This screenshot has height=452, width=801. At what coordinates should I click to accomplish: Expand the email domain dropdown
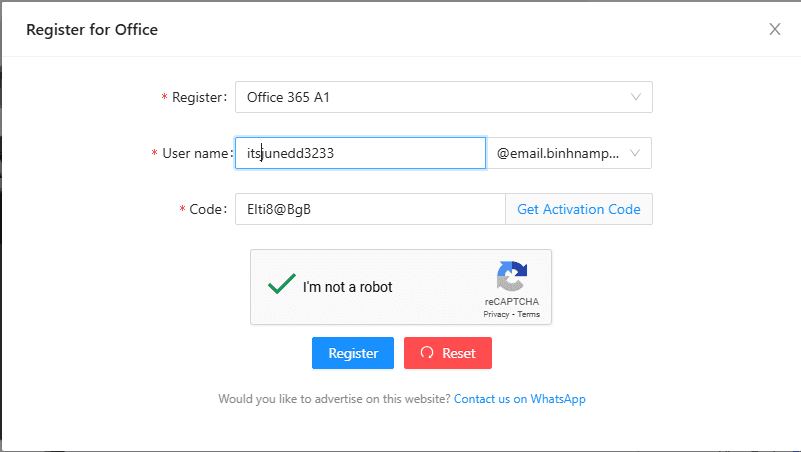point(569,153)
